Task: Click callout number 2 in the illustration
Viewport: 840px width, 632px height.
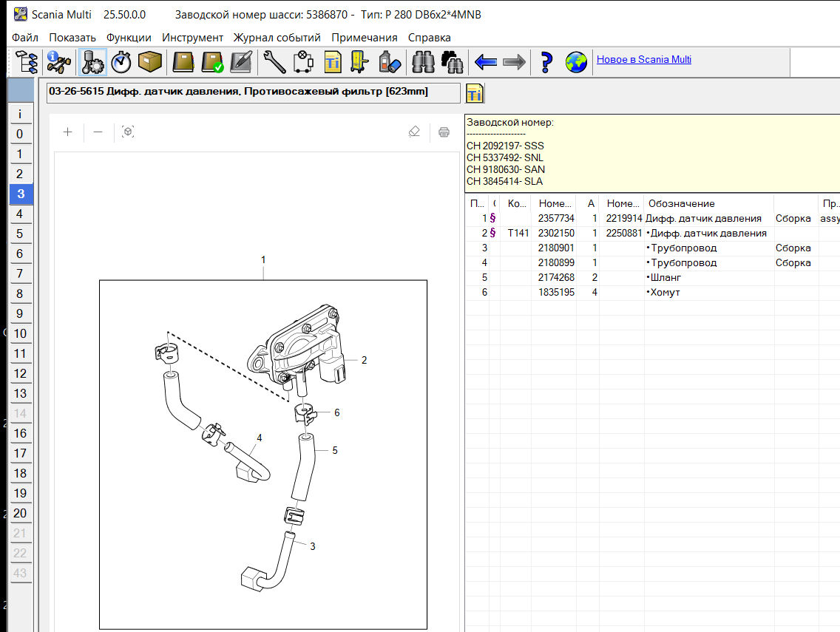Action: (365, 360)
